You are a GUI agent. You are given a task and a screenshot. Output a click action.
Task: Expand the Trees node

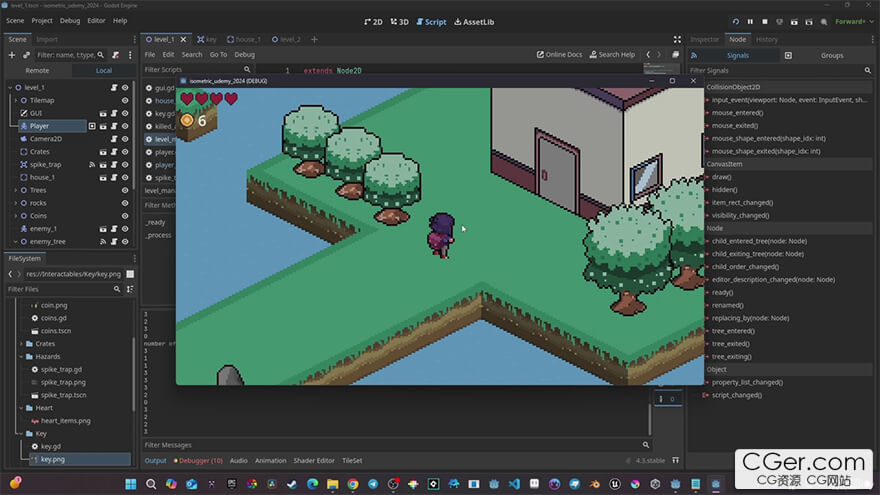click(16, 190)
